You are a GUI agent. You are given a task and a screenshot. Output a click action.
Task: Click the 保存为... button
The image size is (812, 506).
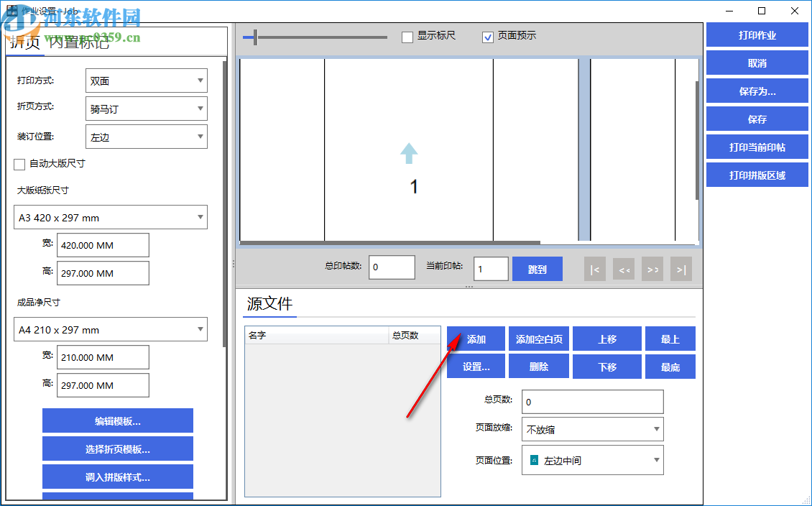[x=757, y=92]
